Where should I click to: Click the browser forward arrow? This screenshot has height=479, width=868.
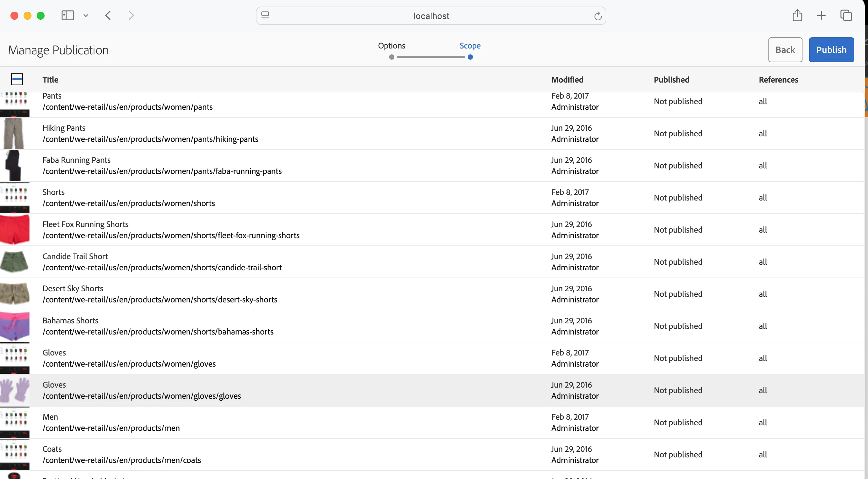click(131, 15)
